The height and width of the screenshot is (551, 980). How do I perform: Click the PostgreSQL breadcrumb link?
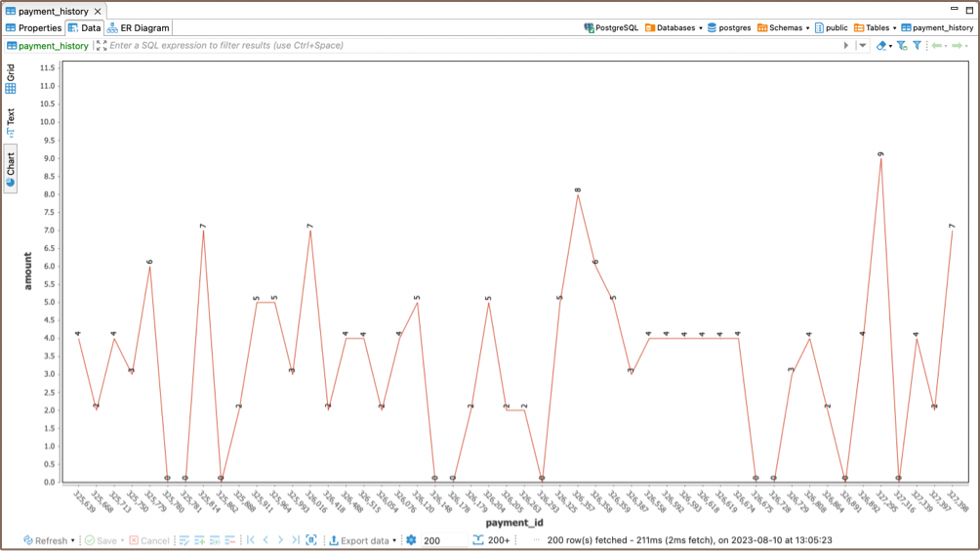pyautogui.click(x=611, y=28)
